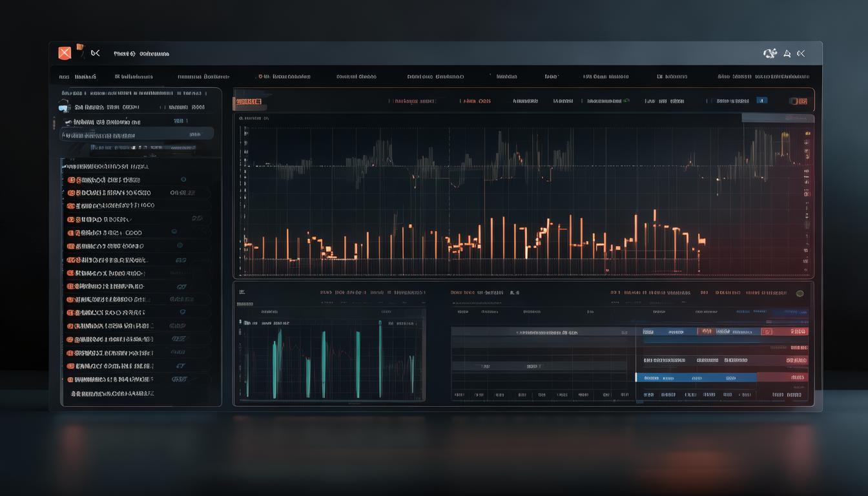Click the round icon at the top-right of the lower panel

pos(800,293)
